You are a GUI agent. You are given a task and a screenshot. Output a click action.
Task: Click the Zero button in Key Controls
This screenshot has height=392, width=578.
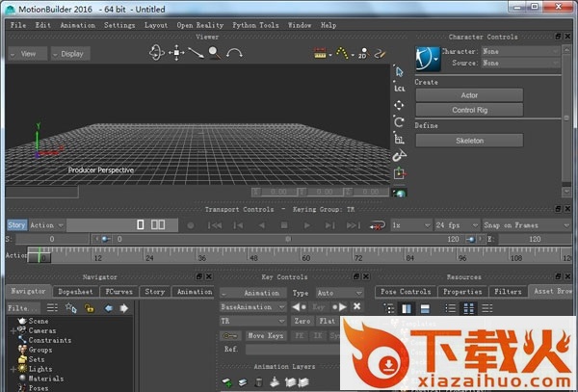[302, 321]
